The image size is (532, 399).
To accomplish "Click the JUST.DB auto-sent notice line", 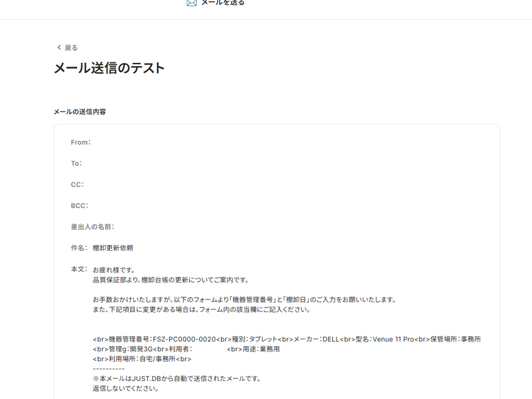I will coord(177,378).
